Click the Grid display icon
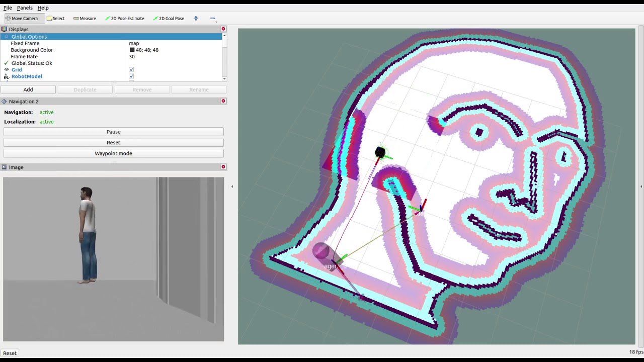Viewport: 644px width, 362px height. pyautogui.click(x=7, y=70)
